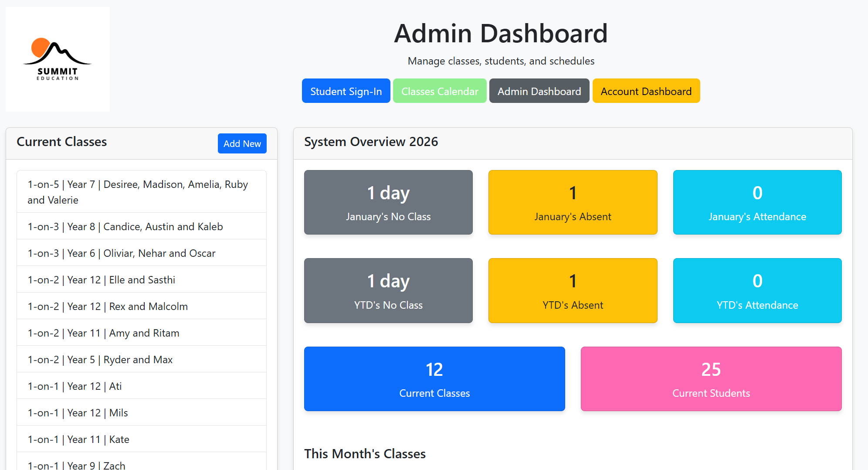Navigate to the Classes Calendar

(x=439, y=91)
